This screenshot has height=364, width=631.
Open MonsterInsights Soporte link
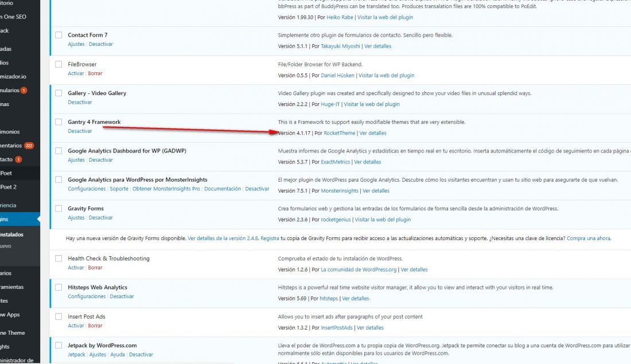click(119, 189)
